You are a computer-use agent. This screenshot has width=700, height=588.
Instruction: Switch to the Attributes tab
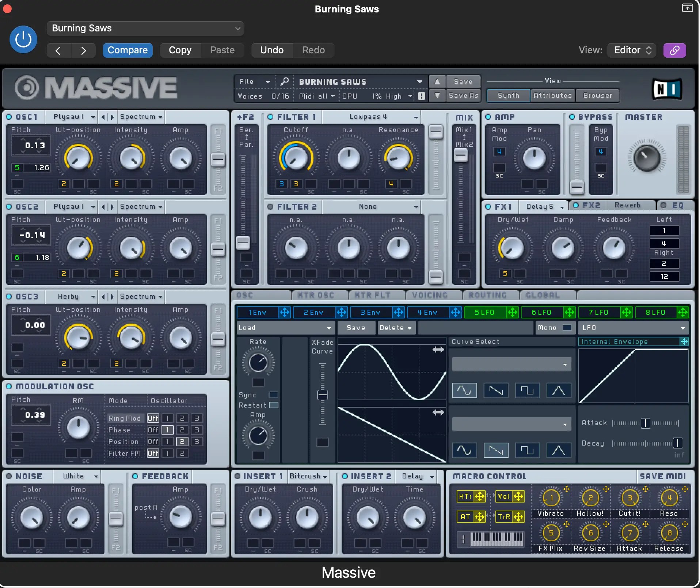[x=552, y=96]
